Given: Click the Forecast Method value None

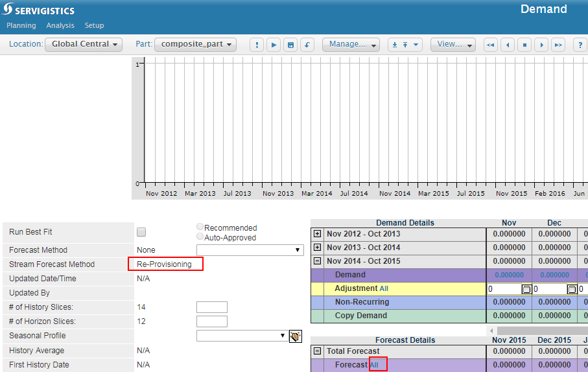Looking at the screenshot, I should (146, 250).
